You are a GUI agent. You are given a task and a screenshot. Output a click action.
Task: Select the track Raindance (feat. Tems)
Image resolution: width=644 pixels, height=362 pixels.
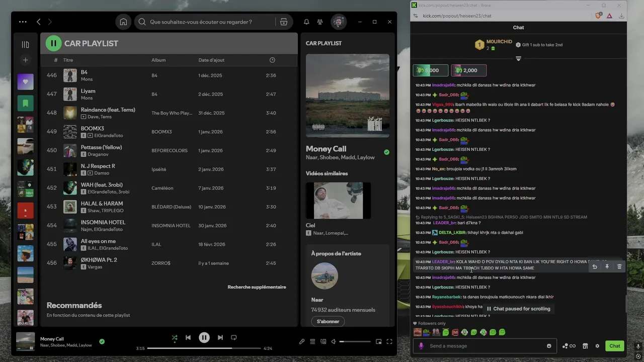click(x=169, y=113)
